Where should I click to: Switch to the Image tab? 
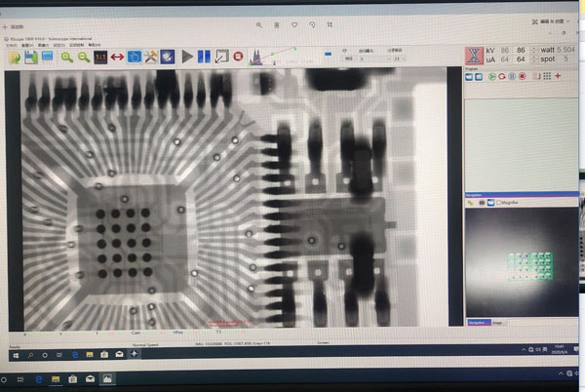point(496,322)
